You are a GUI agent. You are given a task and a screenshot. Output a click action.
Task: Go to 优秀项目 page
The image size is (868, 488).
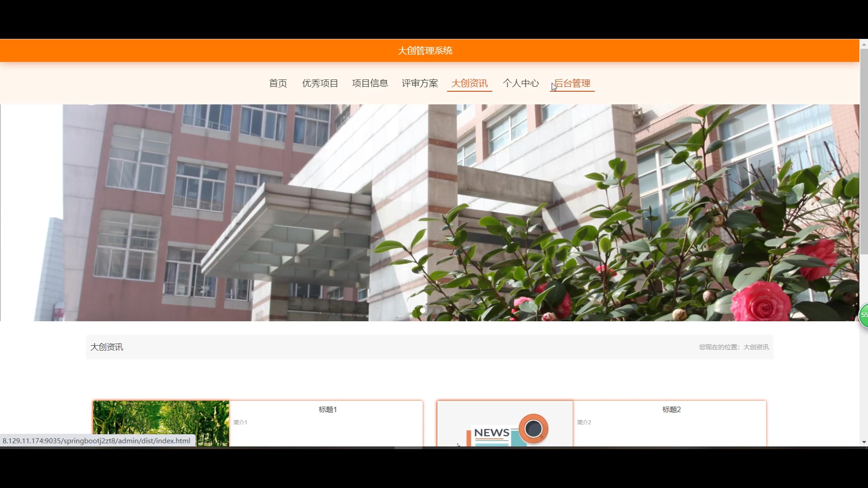(320, 84)
